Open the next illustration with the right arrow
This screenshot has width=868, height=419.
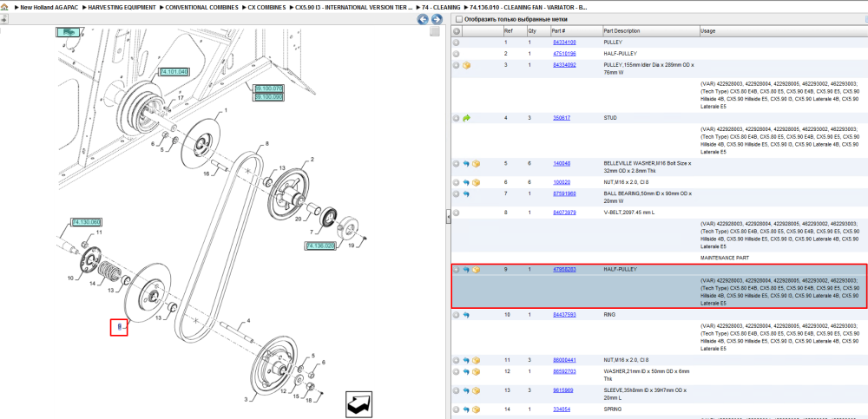coord(437,19)
